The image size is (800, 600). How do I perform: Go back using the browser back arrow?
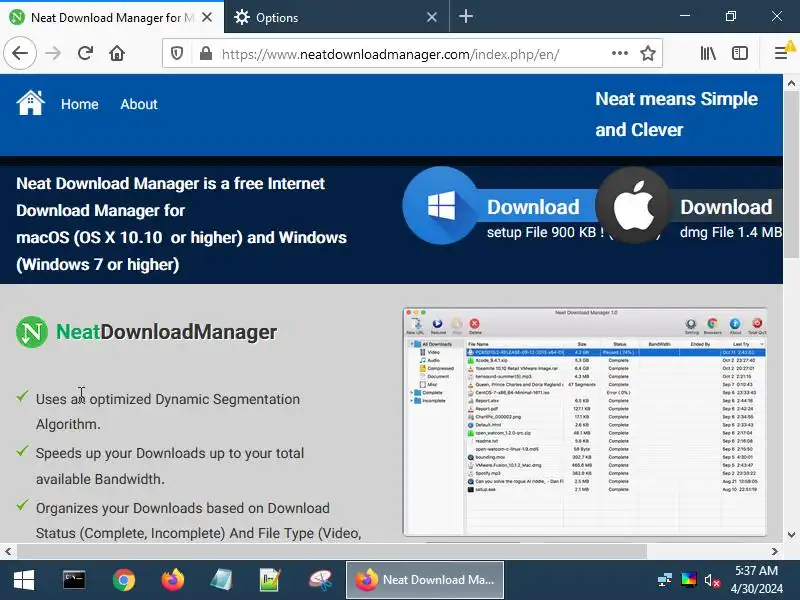(20, 53)
